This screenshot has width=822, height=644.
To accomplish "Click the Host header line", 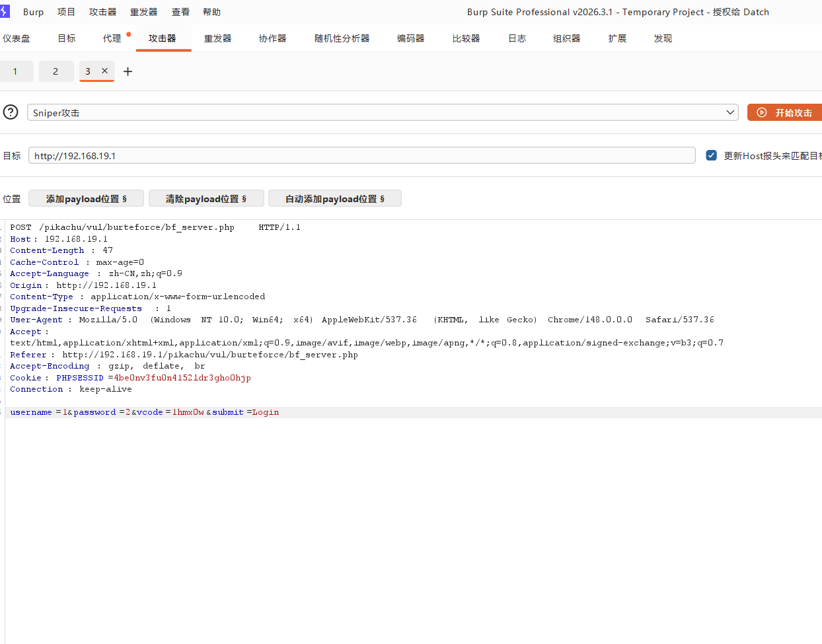I will point(59,239).
